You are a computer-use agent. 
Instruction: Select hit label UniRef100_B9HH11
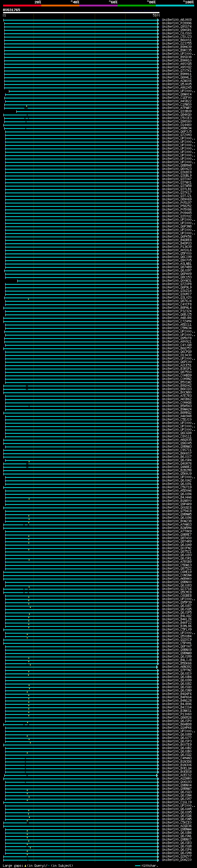[x=177, y=74]
